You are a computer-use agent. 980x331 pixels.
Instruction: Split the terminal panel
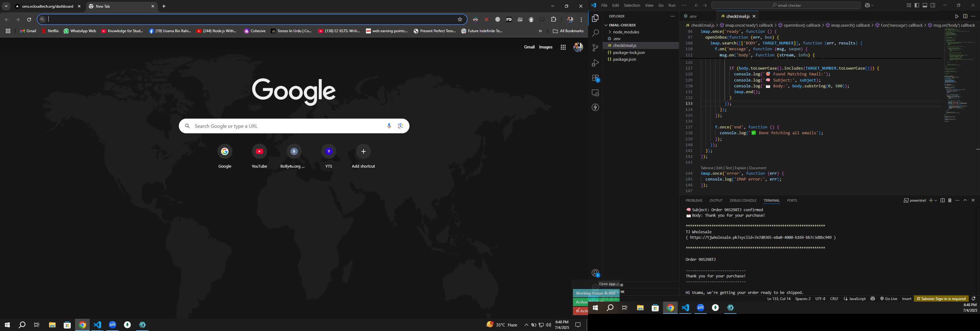click(942, 200)
